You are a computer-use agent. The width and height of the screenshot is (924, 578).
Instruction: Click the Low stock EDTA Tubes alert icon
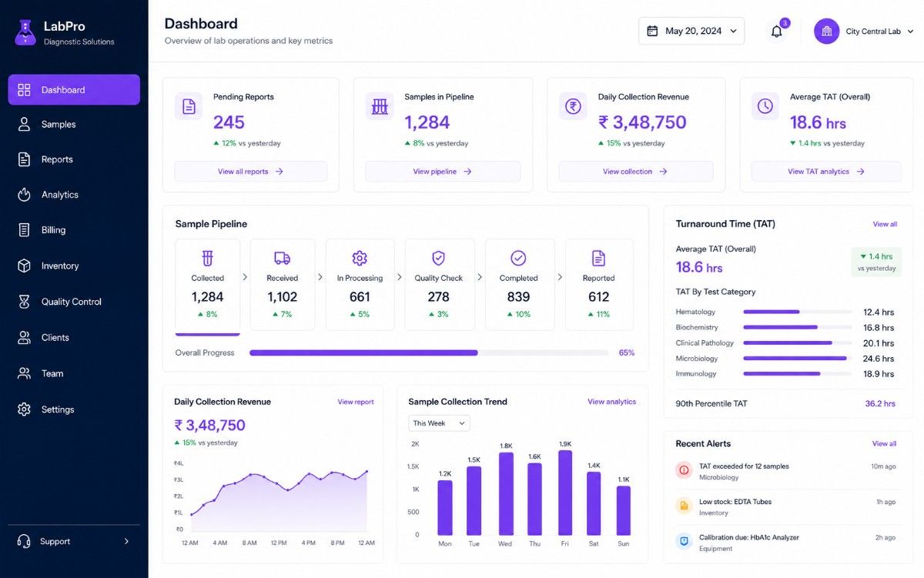tap(684, 506)
